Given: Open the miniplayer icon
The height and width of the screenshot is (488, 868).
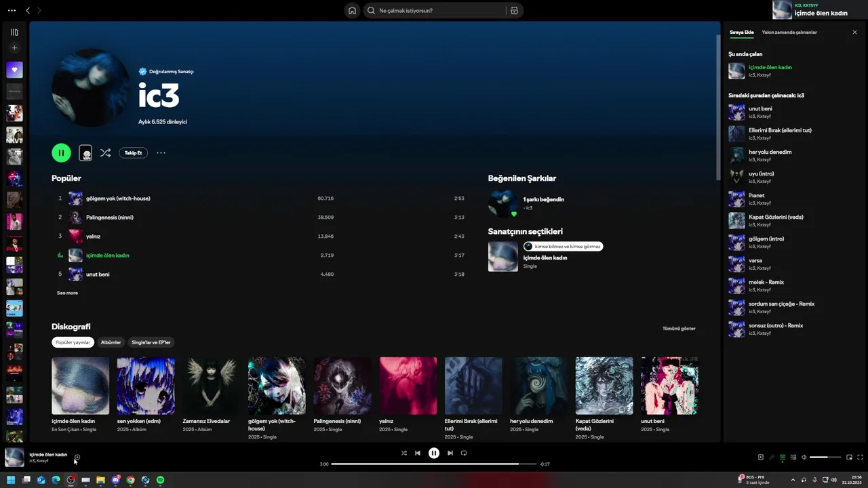Looking at the screenshot, I should 849,457.
